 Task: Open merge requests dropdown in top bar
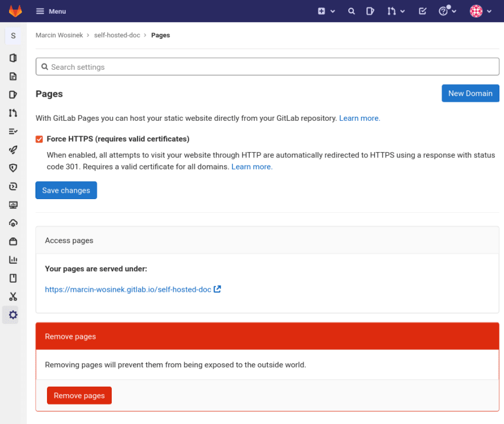[x=396, y=11]
